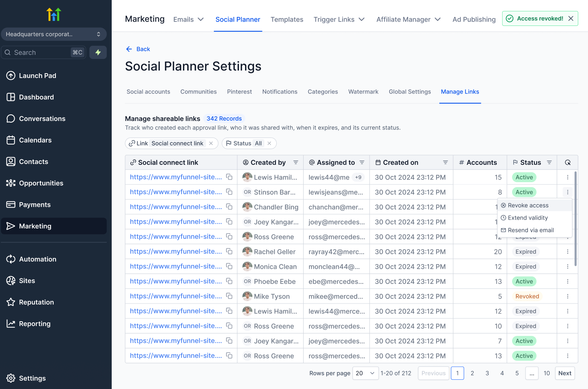Copy link in Mike Tyson row
588x389 pixels.
click(x=229, y=296)
